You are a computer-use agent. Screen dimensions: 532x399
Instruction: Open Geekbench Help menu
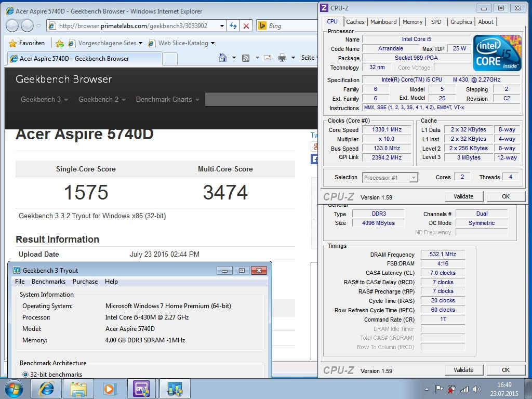[x=111, y=282]
